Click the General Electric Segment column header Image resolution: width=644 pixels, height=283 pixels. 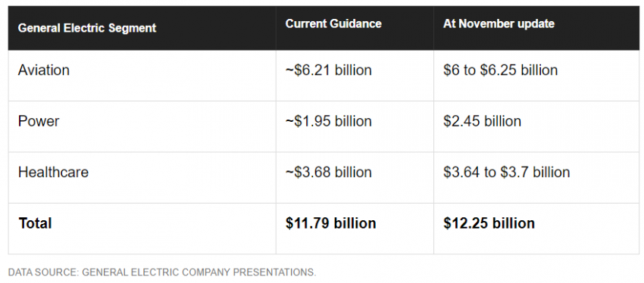(87, 28)
